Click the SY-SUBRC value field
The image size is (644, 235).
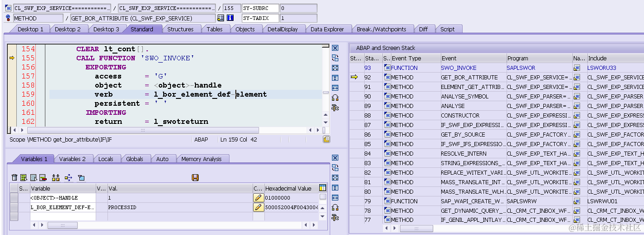pos(298,8)
